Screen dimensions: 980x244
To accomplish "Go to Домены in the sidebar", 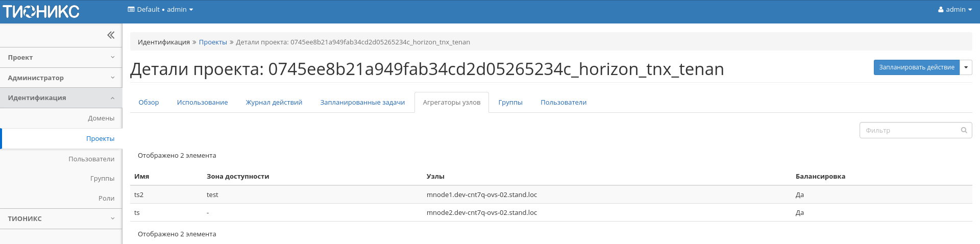I will [101, 118].
